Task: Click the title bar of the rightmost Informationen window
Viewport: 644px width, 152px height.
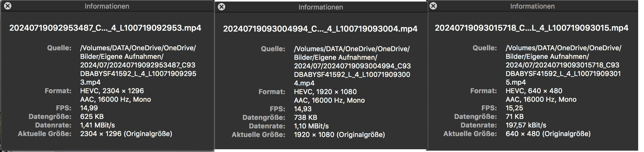Action: coord(532,6)
